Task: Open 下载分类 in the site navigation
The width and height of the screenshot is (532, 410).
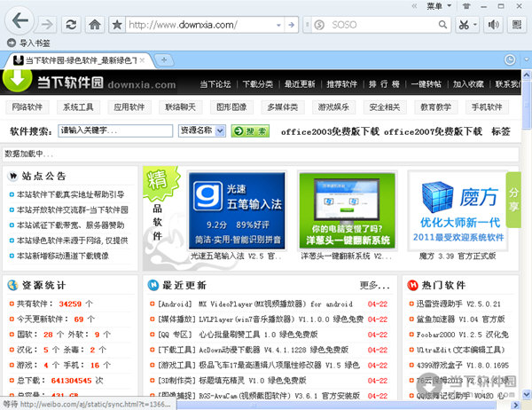Action: pos(258,84)
